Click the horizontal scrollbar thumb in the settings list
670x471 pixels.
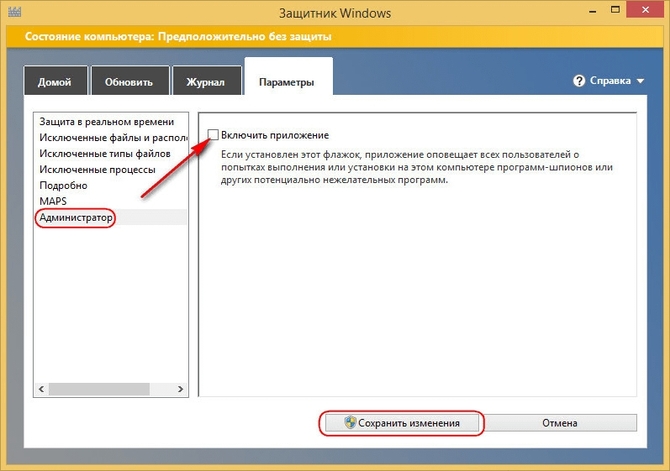click(99, 389)
